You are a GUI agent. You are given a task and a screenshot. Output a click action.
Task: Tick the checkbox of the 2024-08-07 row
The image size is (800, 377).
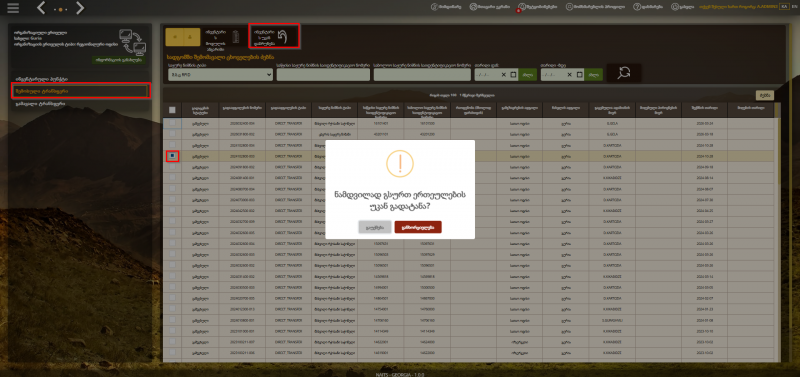point(172,188)
